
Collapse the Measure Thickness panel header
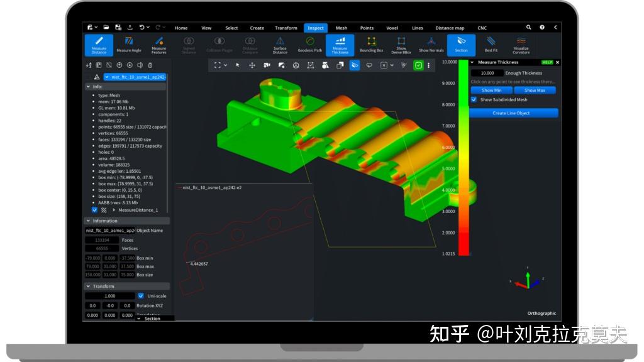[x=471, y=62]
